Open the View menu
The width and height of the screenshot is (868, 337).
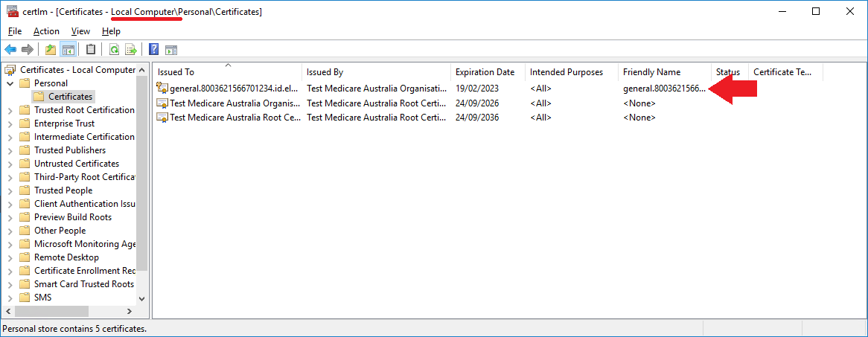(81, 31)
